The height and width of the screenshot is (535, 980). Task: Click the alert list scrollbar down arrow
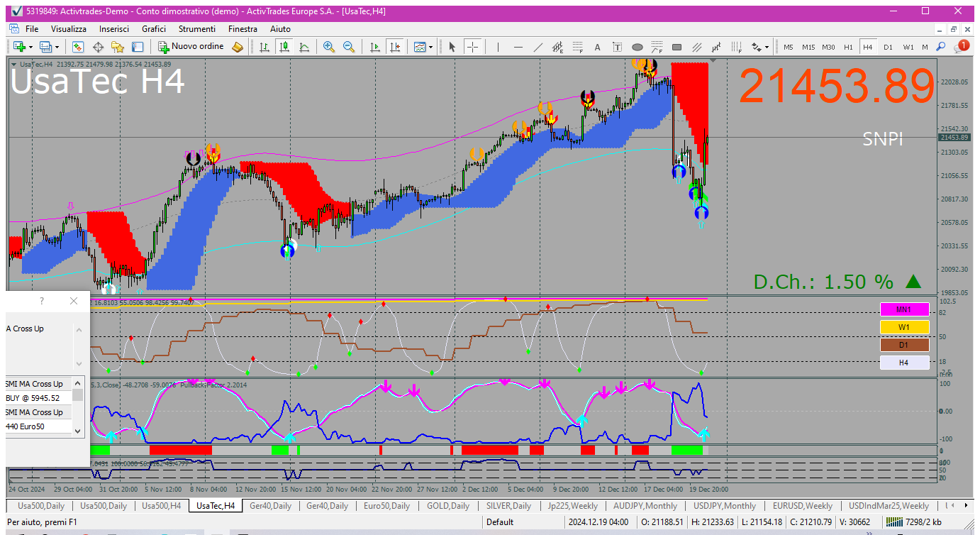(x=78, y=430)
